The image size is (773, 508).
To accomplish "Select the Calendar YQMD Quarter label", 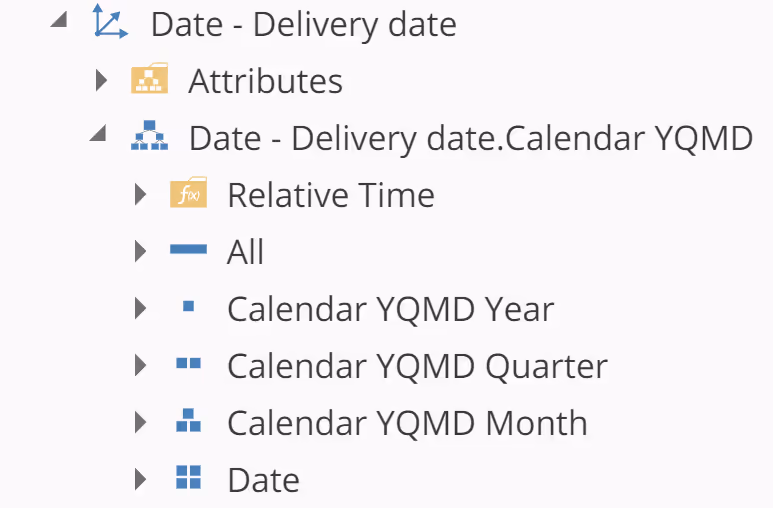I will coord(417,366).
